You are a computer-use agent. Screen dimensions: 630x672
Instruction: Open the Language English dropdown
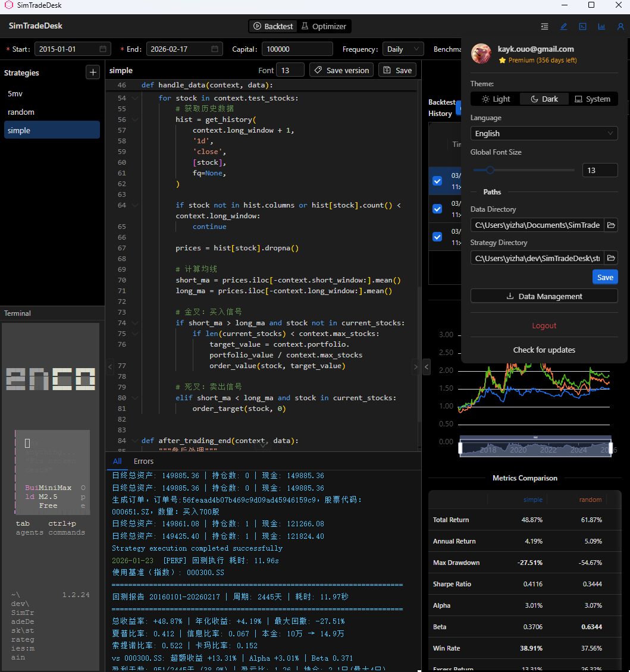click(544, 133)
